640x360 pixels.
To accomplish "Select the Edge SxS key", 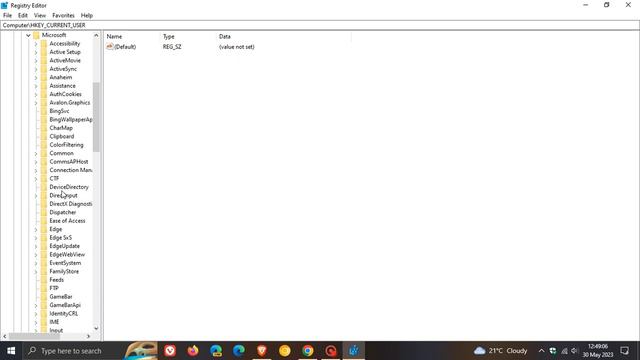I will (60, 238).
